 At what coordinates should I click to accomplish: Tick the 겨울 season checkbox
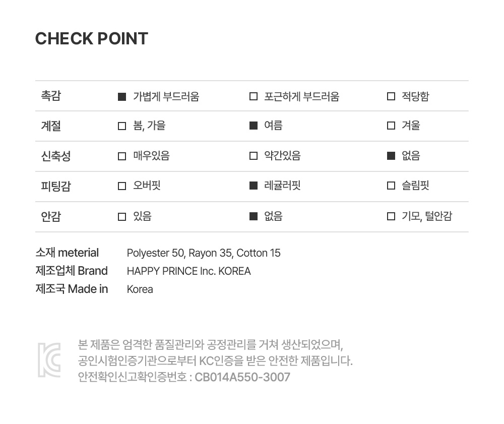(x=391, y=126)
